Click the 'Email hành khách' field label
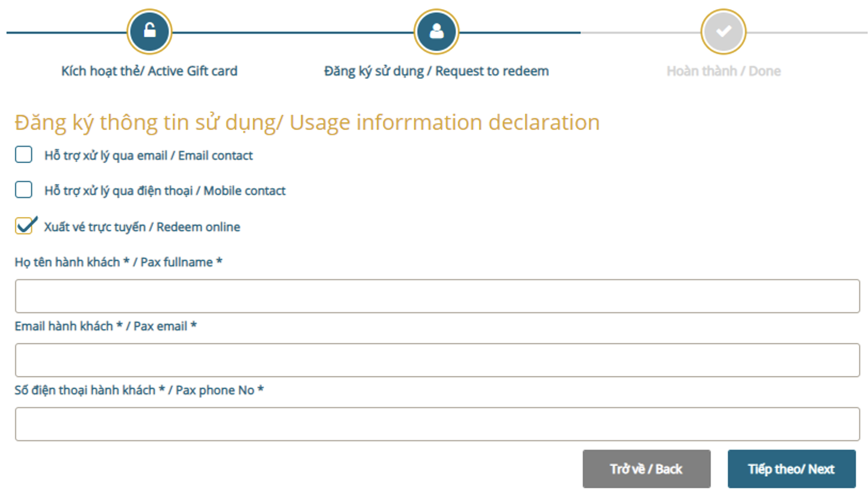This screenshot has width=868, height=492. point(64,327)
